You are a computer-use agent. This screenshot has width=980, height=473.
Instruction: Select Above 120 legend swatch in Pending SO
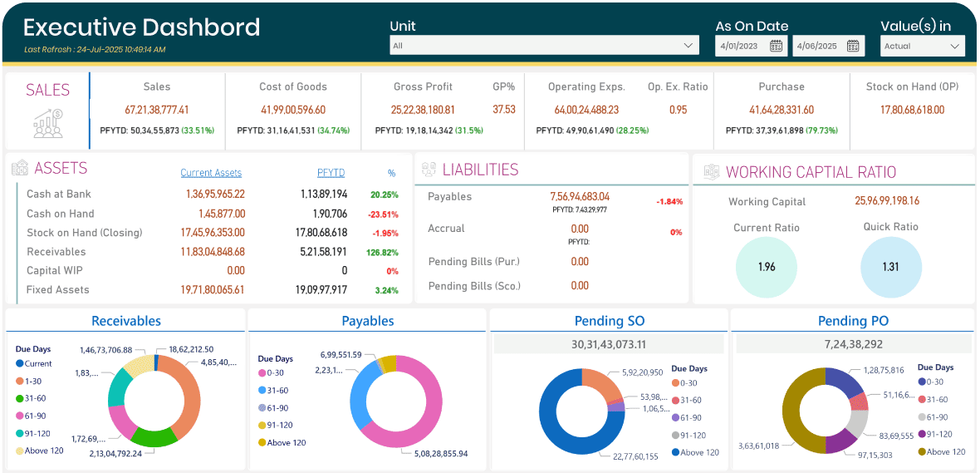676,452
